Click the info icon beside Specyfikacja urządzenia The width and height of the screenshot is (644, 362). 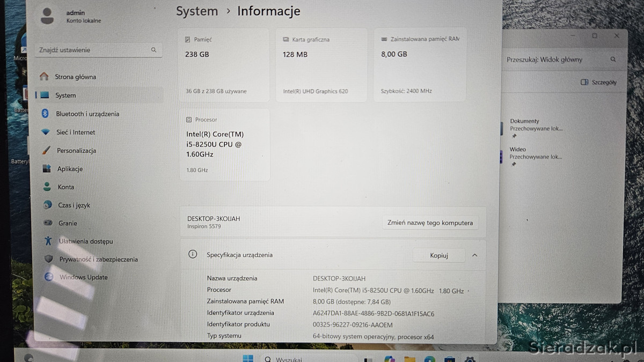pos(193,254)
